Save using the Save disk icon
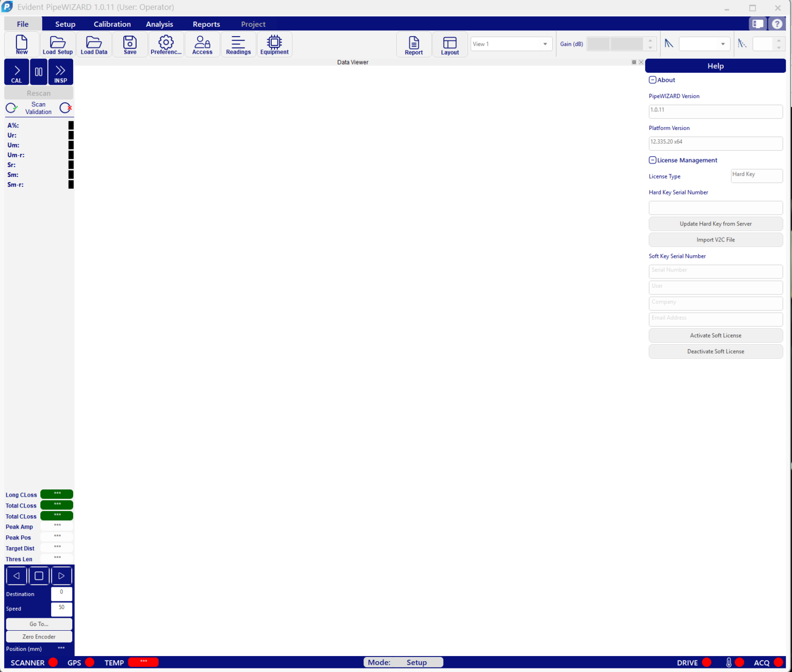 click(130, 44)
